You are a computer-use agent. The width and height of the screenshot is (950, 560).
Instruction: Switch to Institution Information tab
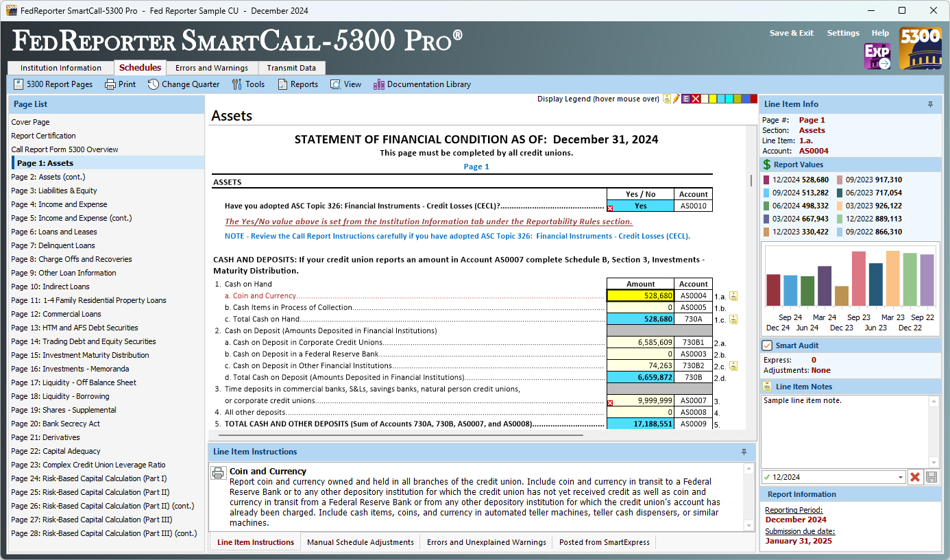click(x=60, y=68)
